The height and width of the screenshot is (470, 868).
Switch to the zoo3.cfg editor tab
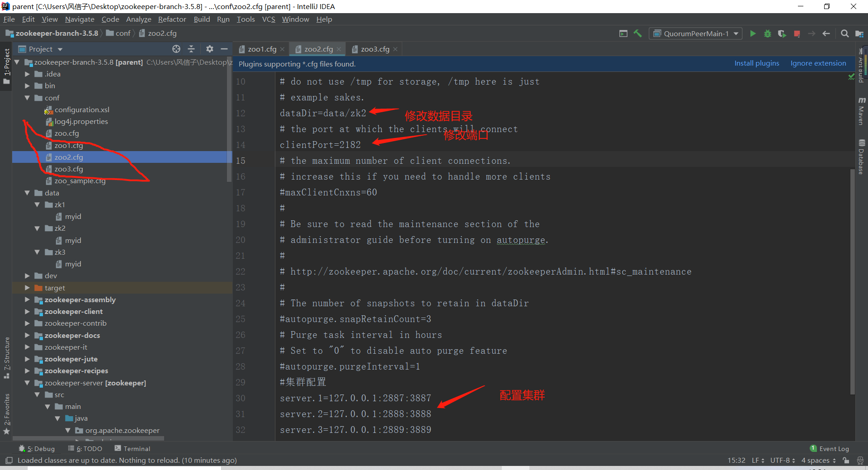375,49
